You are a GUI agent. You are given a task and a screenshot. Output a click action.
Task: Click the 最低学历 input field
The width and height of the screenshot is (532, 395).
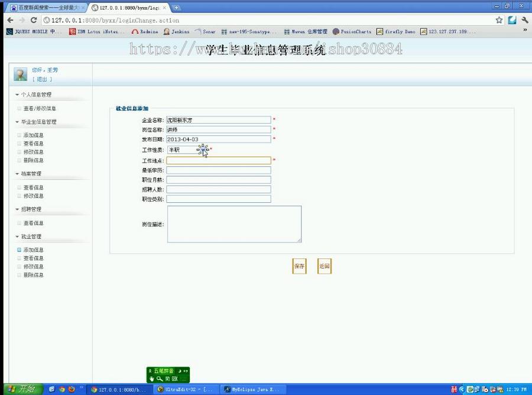pyautogui.click(x=219, y=170)
